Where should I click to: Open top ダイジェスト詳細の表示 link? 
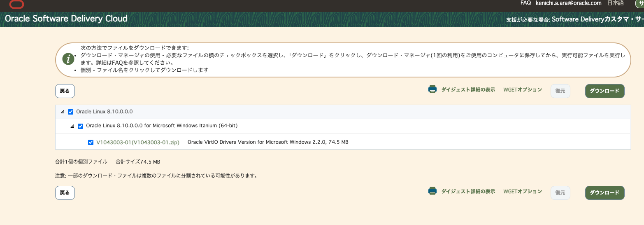[x=468, y=89]
